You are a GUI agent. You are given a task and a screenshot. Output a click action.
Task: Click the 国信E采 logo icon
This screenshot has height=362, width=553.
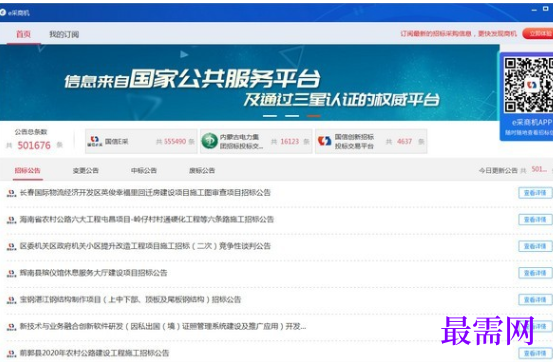(95, 141)
